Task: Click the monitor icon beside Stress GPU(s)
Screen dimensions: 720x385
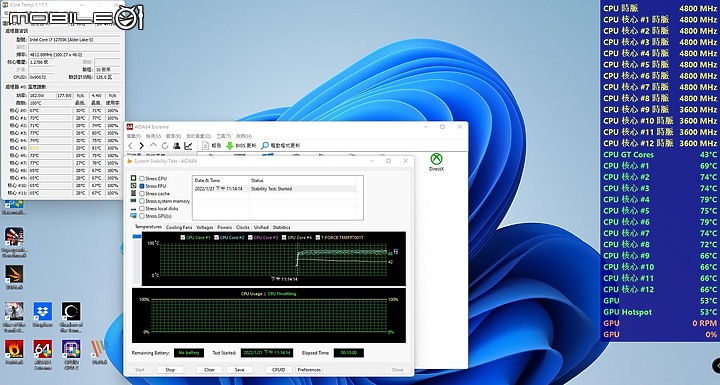Action: pos(134,215)
